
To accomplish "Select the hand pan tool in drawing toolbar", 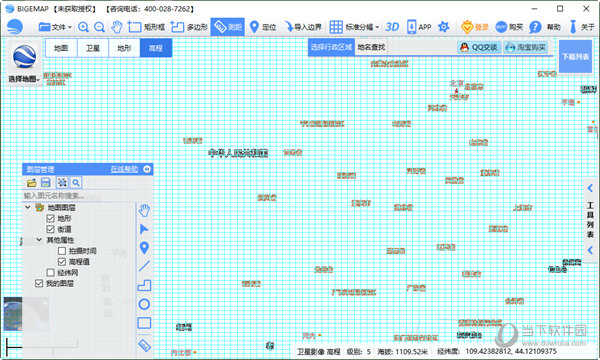I will 144,210.
